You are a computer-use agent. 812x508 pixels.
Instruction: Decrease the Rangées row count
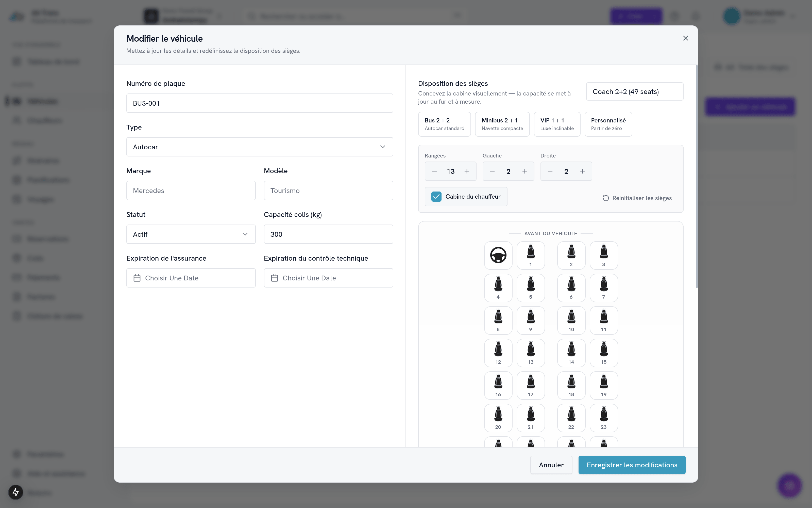434,171
